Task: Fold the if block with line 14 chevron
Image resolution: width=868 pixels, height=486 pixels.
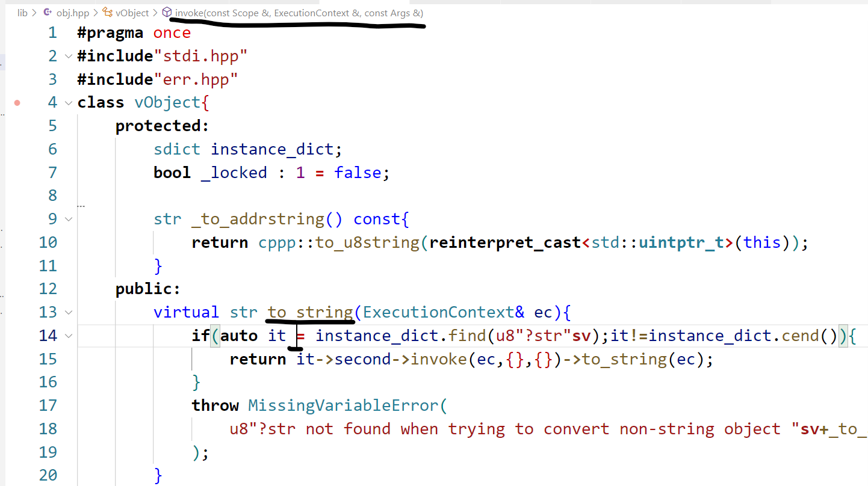Action: [x=68, y=336]
